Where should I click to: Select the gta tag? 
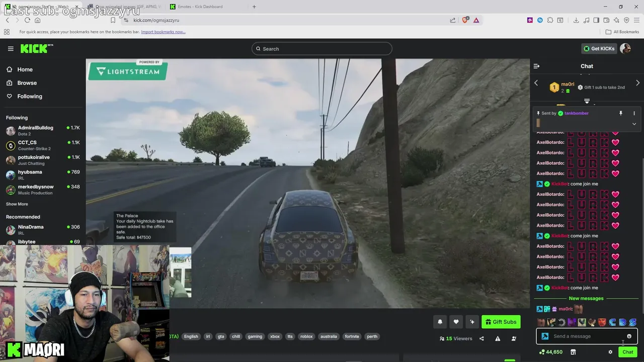(221, 336)
